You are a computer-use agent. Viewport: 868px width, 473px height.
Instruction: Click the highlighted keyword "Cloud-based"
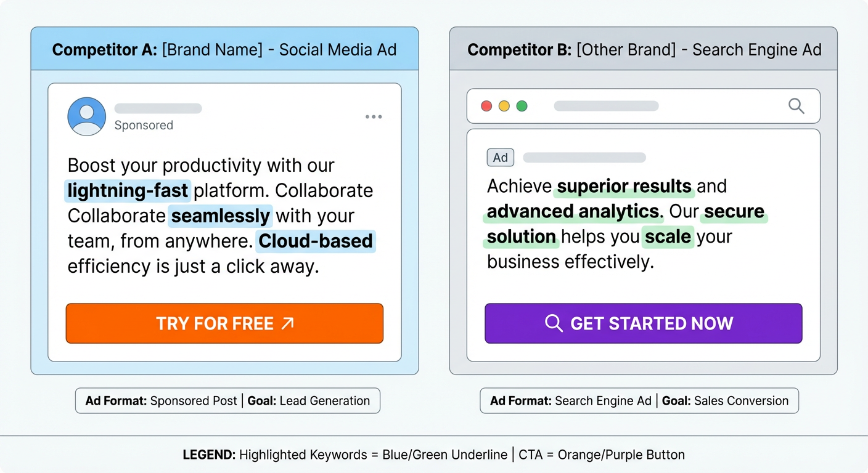tap(315, 241)
